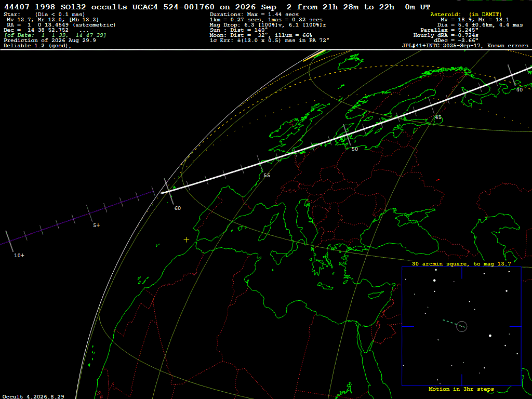Click the 'Asteroid: (in DAMIT)' heading

pyautogui.click(x=466, y=14)
